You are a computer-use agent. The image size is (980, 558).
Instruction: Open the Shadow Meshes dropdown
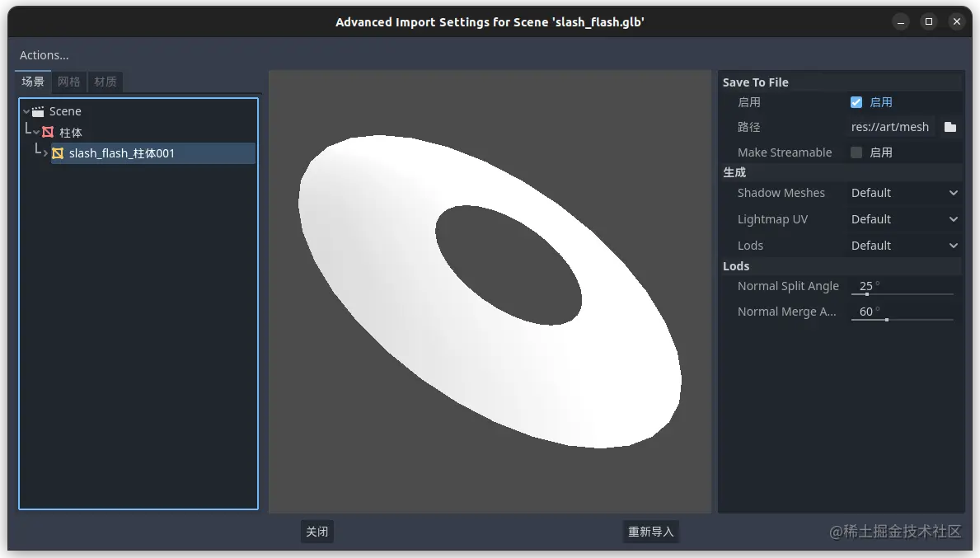(x=903, y=193)
